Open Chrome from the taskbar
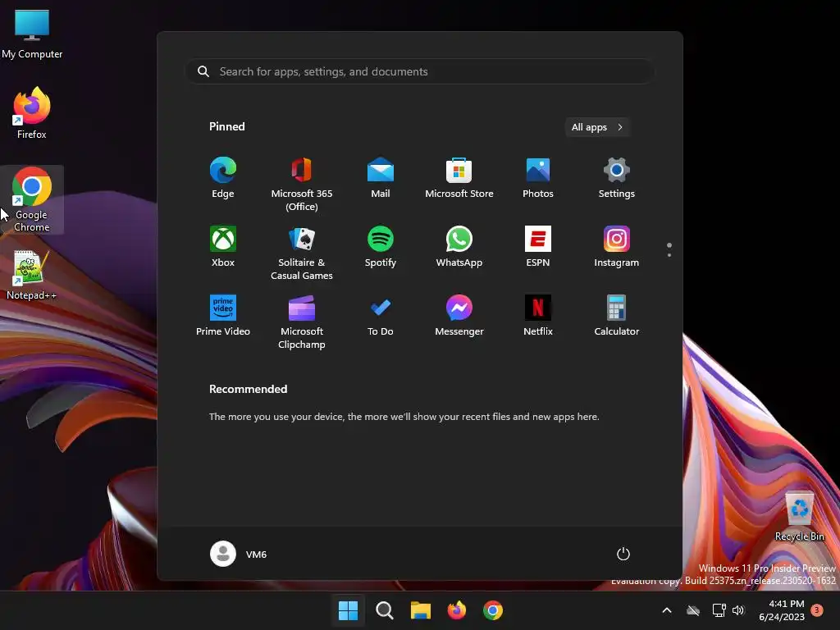 click(x=493, y=610)
